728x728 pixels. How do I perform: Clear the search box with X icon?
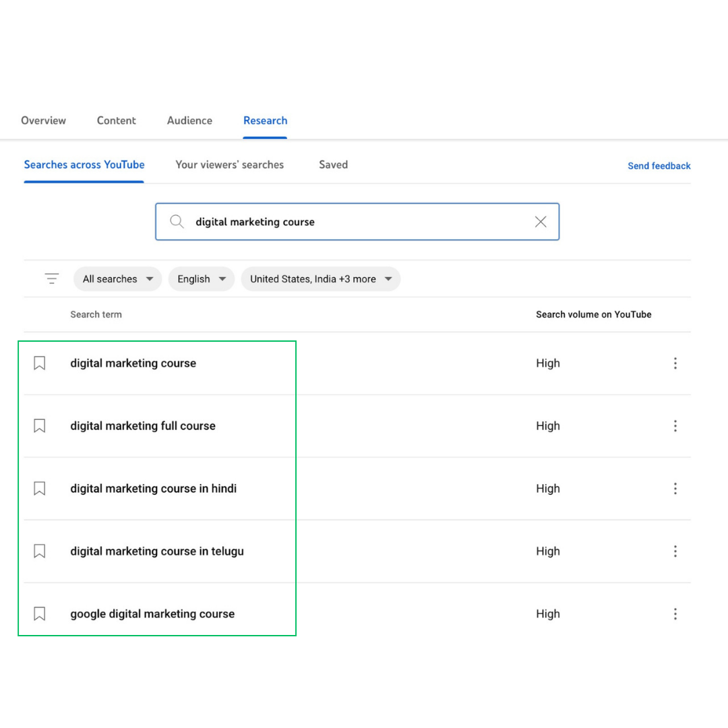[x=541, y=222]
